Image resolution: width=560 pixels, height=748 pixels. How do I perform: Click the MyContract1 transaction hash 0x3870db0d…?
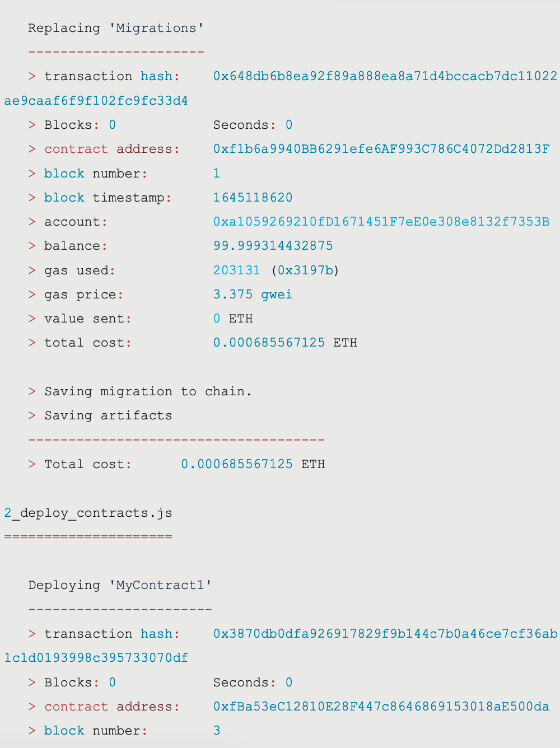[385, 634]
